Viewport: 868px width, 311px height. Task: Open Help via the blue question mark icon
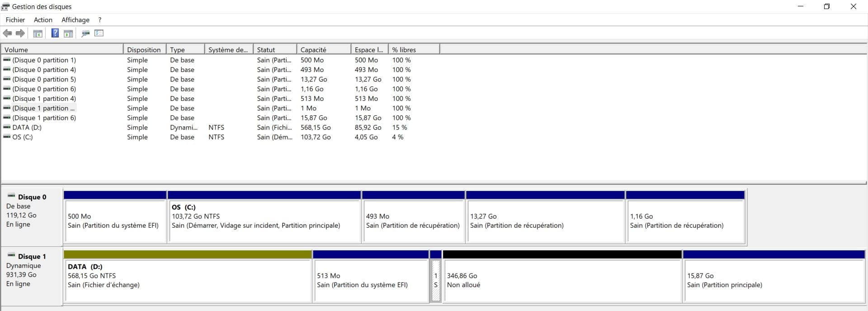click(55, 33)
